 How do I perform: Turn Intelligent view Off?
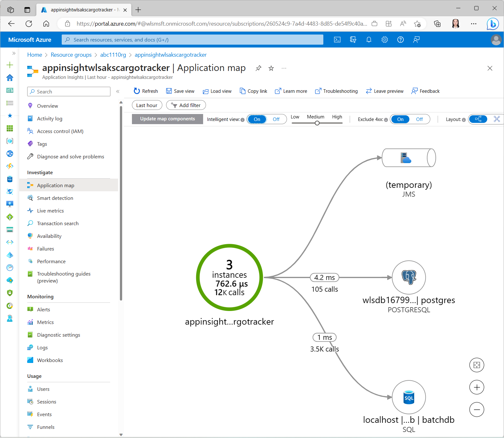coord(276,119)
